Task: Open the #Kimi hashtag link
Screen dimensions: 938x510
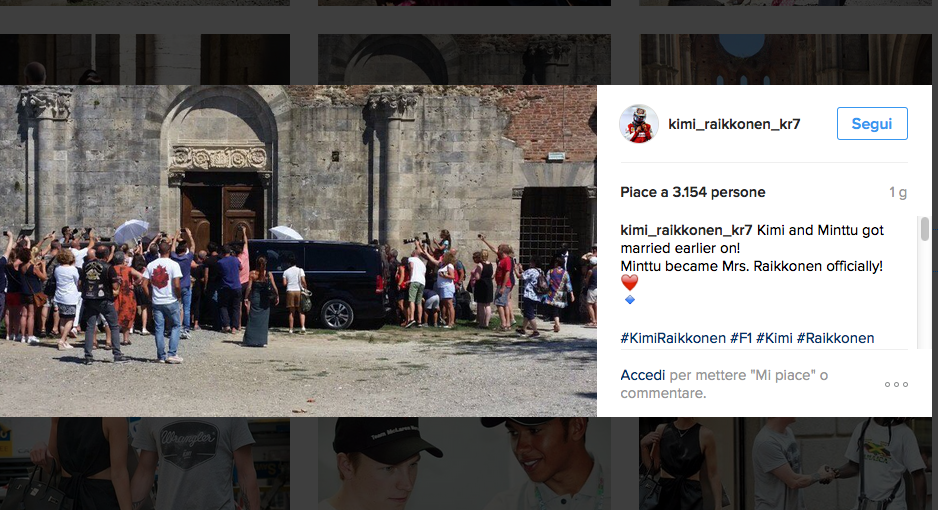Action: (x=774, y=338)
